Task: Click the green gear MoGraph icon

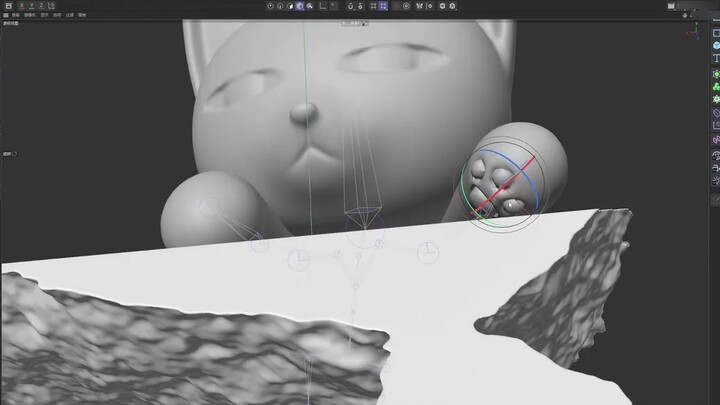Action: (x=716, y=100)
